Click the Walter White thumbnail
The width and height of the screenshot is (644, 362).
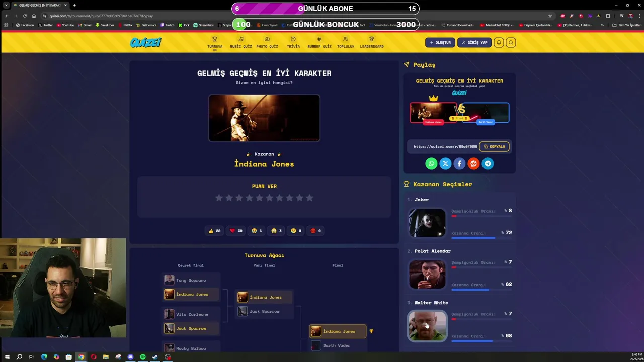tap(427, 326)
